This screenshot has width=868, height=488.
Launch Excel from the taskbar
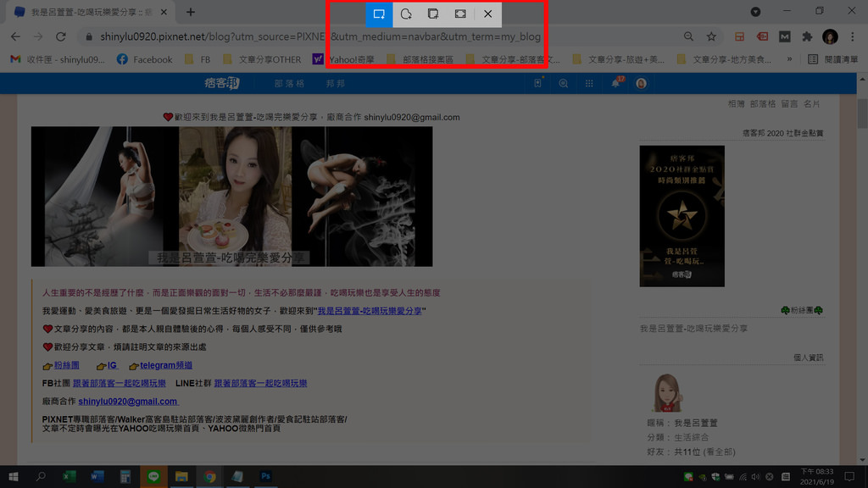(x=70, y=476)
